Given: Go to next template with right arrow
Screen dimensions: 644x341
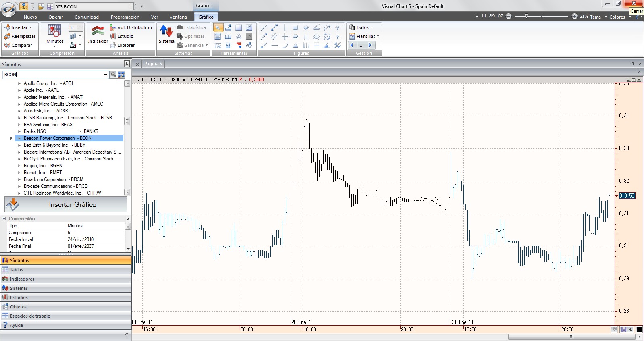Looking at the screenshot, I should pos(370,45).
